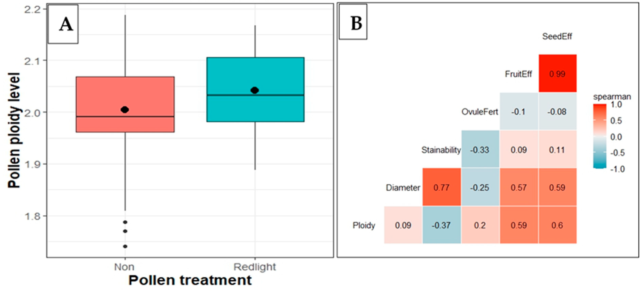Viewport: 644px width, 295px height.
Task: Select the -0.37 heatmap cell
Action: tap(442, 225)
